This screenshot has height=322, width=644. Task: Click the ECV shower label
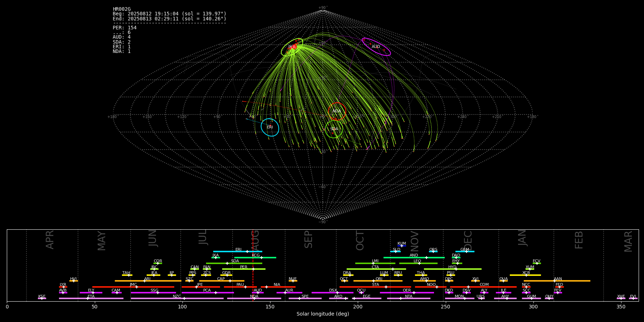[x=537, y=261]
